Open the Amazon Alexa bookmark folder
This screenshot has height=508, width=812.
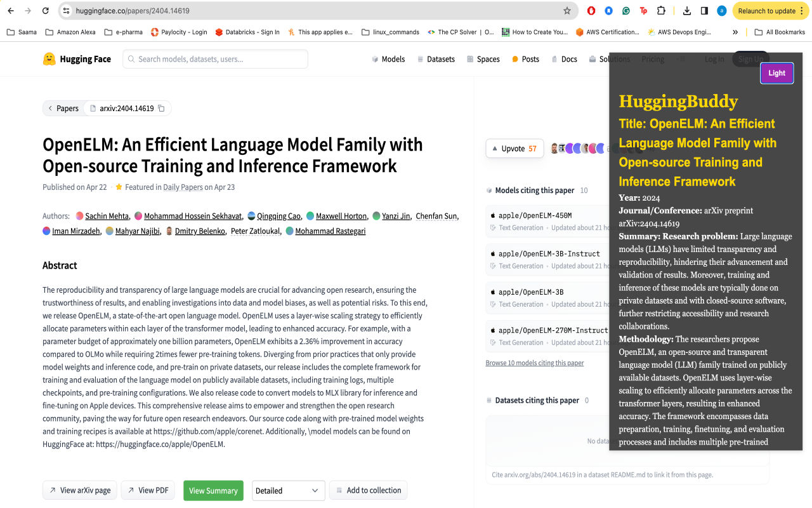point(70,32)
